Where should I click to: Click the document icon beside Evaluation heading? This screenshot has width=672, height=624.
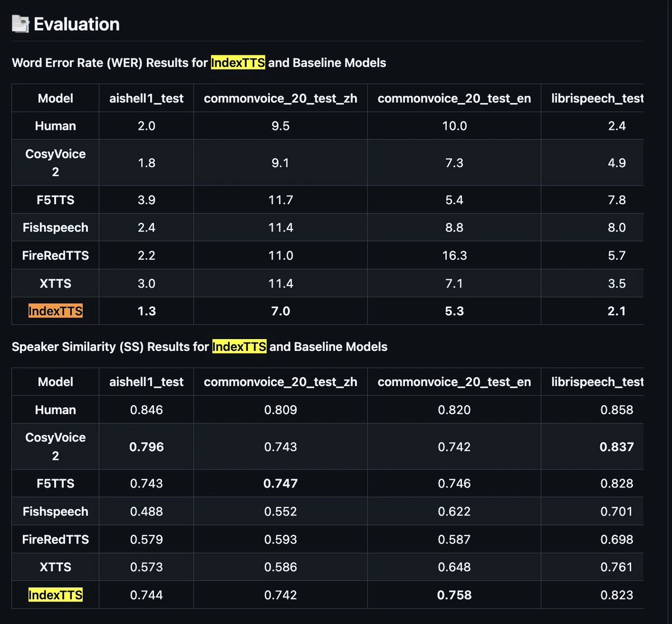[x=20, y=24]
